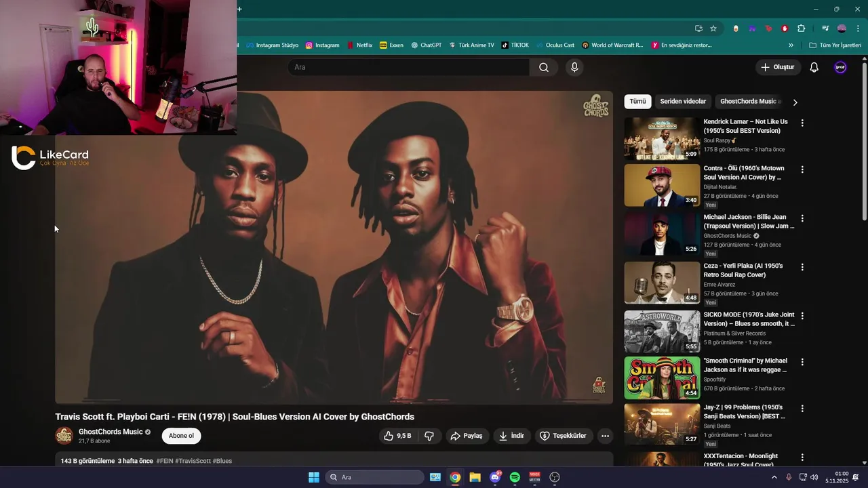Send thanks via Teşekkürler button

pyautogui.click(x=563, y=436)
